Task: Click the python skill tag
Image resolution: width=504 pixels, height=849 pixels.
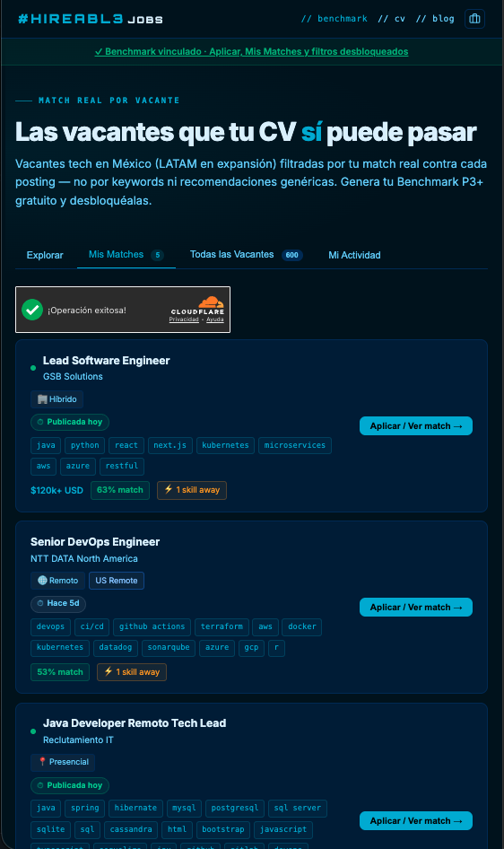Action: tap(85, 446)
